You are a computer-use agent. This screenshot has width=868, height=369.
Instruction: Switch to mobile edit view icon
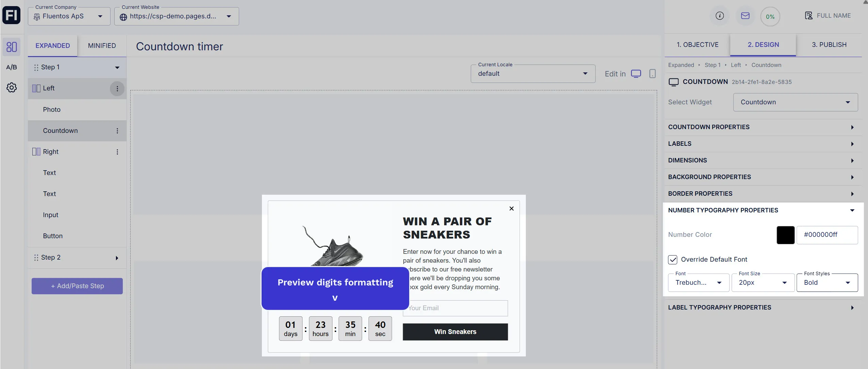pos(652,74)
